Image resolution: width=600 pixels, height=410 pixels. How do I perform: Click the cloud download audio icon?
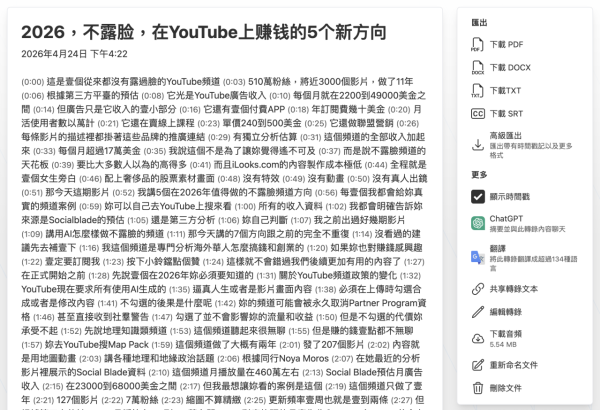click(x=478, y=338)
